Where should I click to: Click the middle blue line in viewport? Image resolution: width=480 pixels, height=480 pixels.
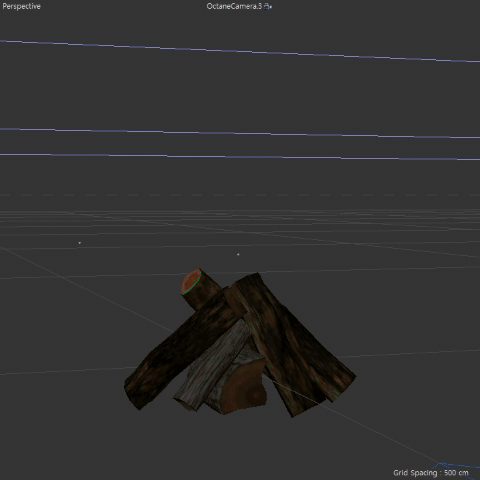point(240,133)
